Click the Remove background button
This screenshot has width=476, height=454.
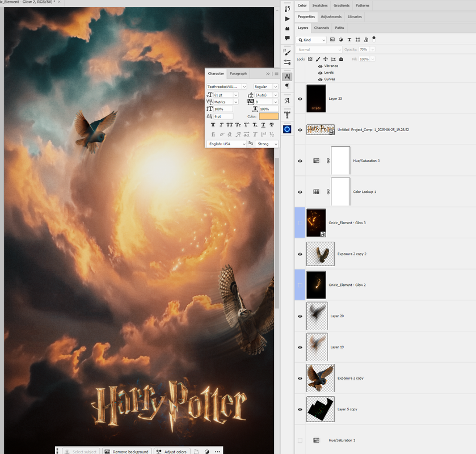127,452
